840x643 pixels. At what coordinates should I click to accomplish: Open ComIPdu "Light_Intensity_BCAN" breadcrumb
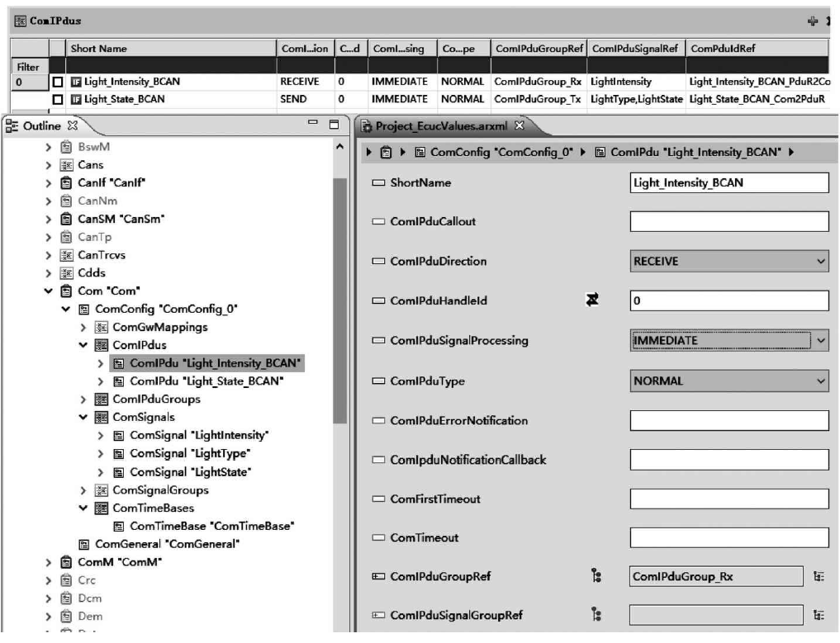696,153
